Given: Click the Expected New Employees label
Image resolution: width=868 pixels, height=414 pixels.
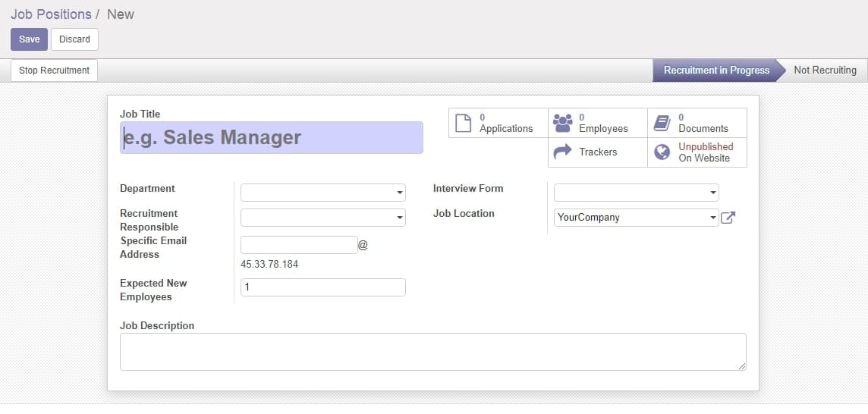Looking at the screenshot, I should (153, 290).
